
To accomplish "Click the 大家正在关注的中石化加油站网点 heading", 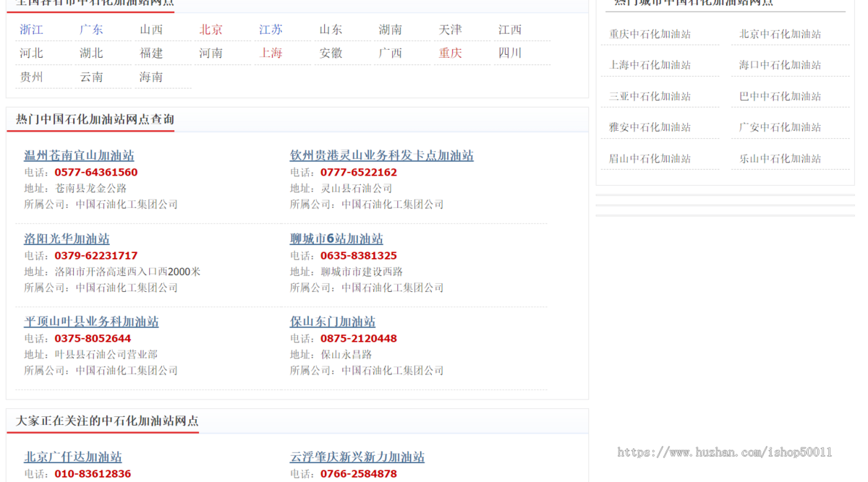I will coord(107,421).
